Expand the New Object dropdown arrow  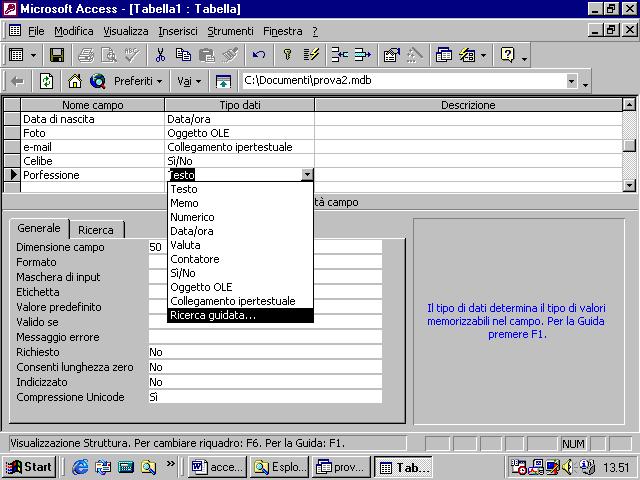click(484, 55)
